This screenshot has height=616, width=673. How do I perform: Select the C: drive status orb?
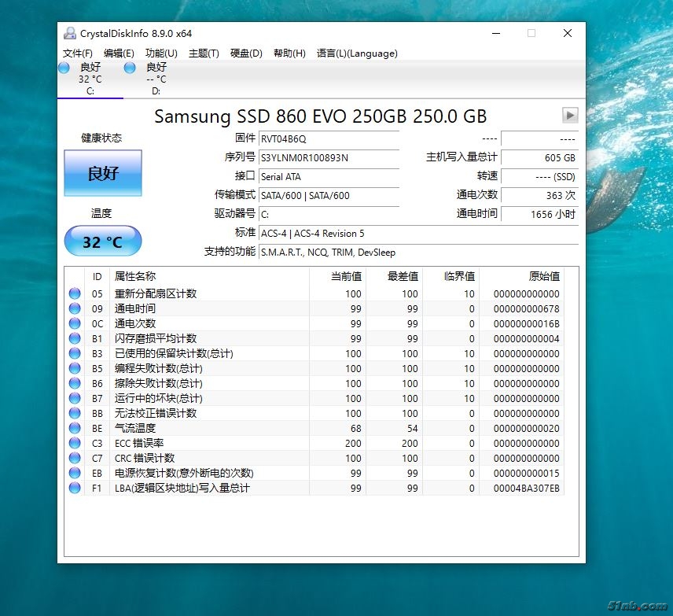(64, 68)
